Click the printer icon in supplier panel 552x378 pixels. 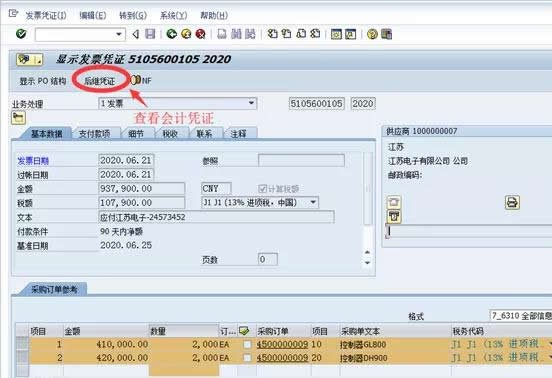512,202
